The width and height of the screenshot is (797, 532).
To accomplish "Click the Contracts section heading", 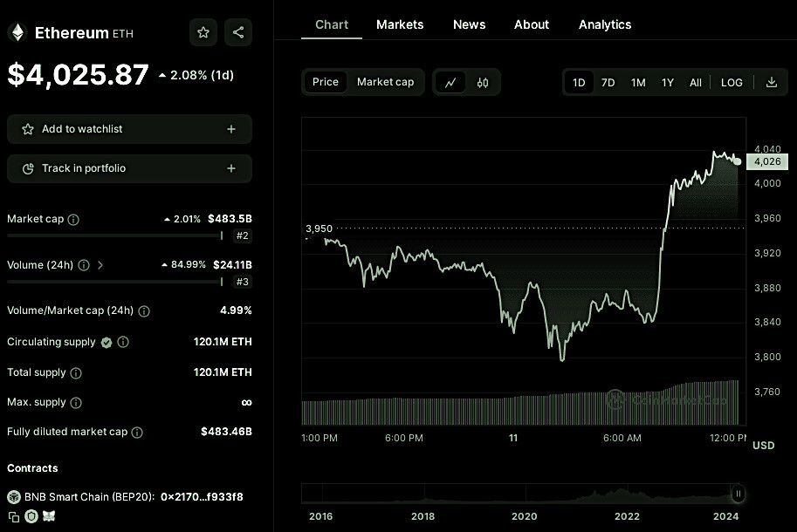I will [32, 468].
